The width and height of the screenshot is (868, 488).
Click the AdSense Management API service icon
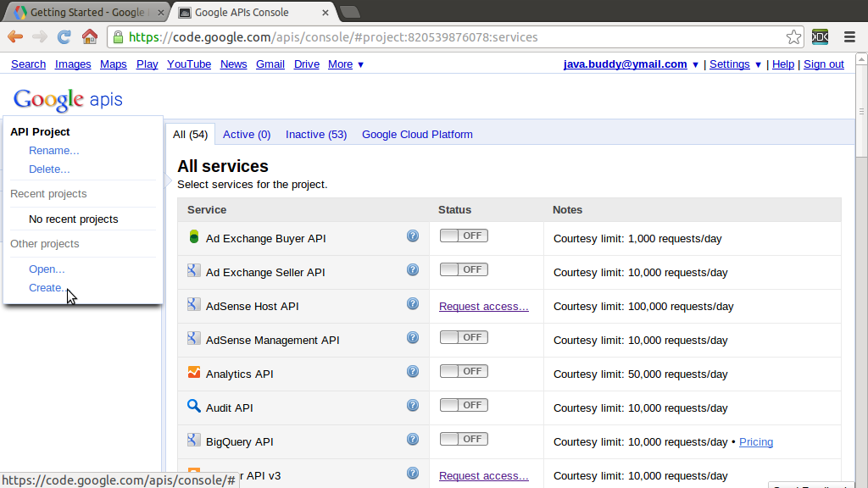click(x=194, y=338)
